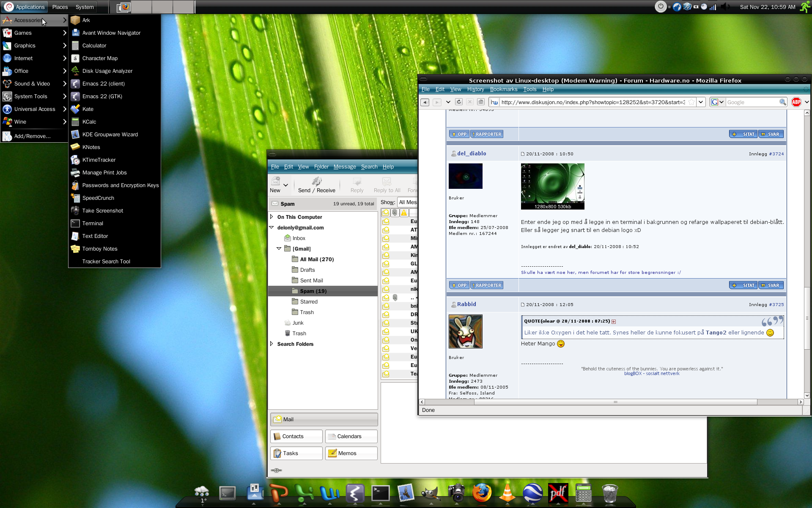Launch the Kate editor icon
This screenshot has width=812, height=508.
[75, 109]
